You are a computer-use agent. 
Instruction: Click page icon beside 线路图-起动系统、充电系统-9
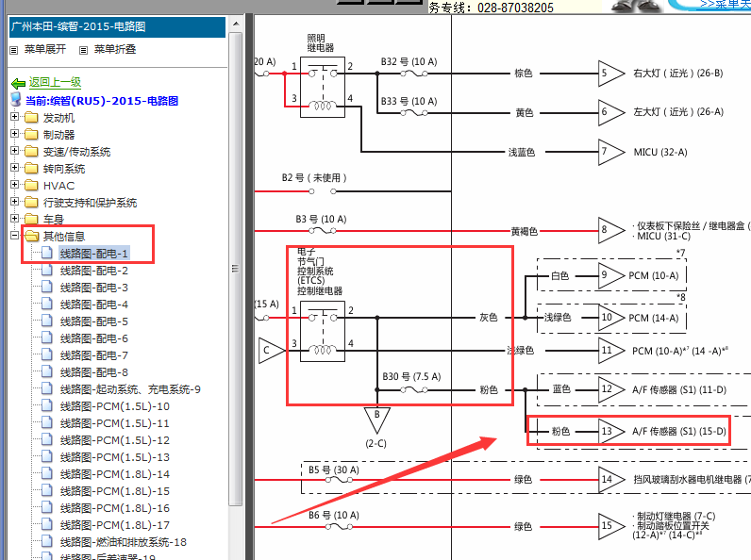click(47, 389)
